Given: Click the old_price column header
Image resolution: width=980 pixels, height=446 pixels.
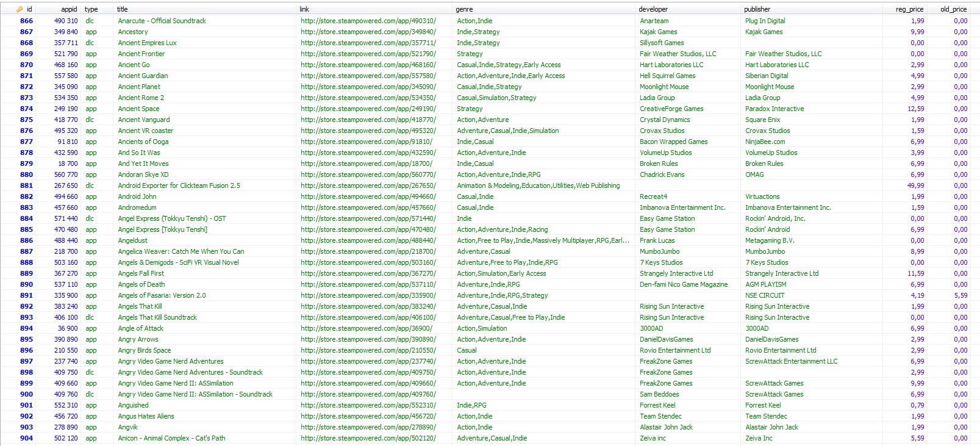Looking at the screenshot, I should point(953,9).
